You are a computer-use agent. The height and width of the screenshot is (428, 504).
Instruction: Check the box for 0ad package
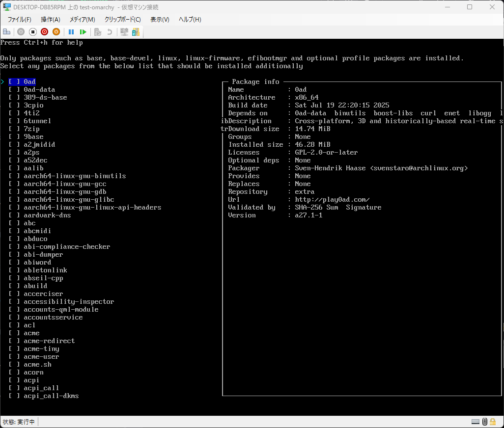pyautogui.click(x=14, y=81)
